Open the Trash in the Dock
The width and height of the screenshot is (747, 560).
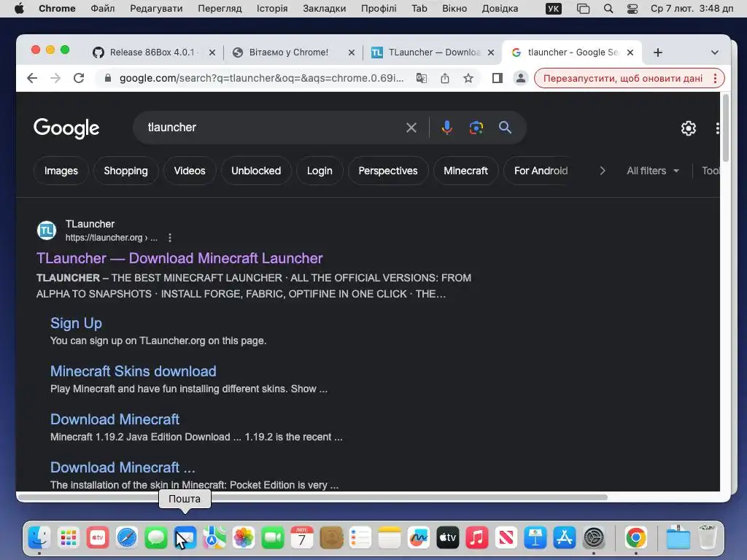[707, 538]
